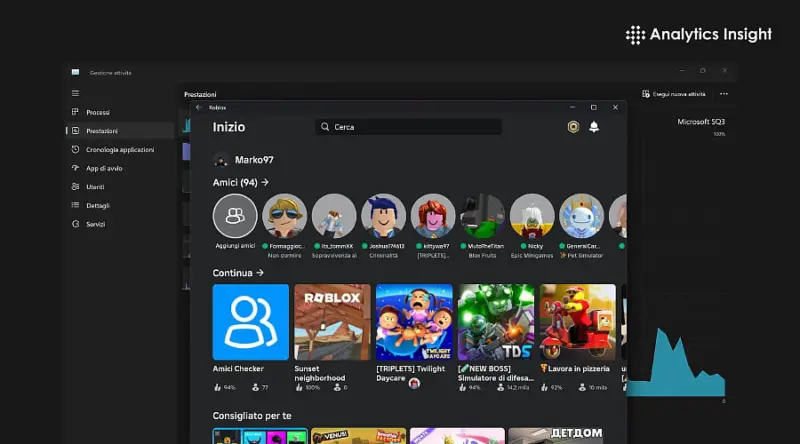This screenshot has height=444, width=800.
Task: Click the Blox Fruits status under MutoTheTitan
Action: tap(482, 256)
